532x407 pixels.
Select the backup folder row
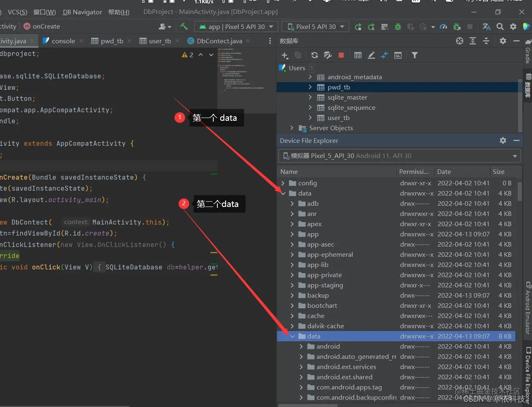(396, 295)
